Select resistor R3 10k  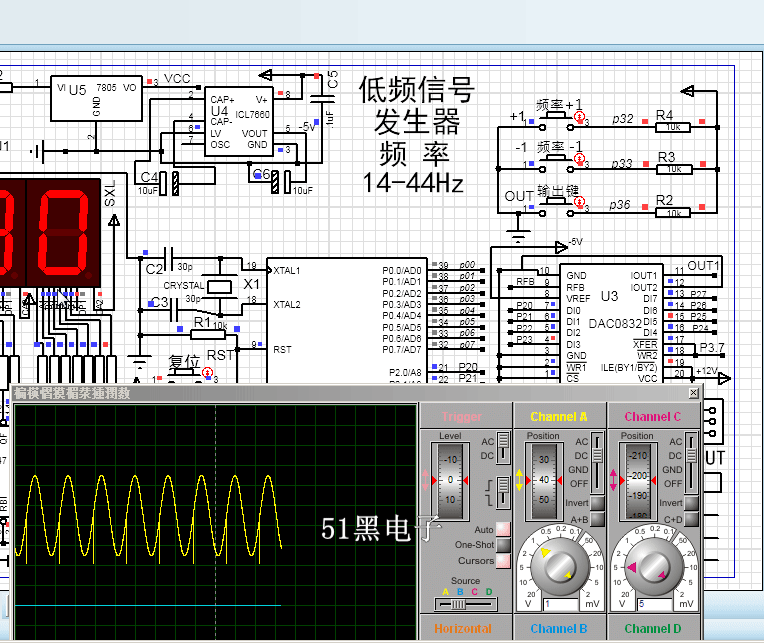click(x=674, y=169)
